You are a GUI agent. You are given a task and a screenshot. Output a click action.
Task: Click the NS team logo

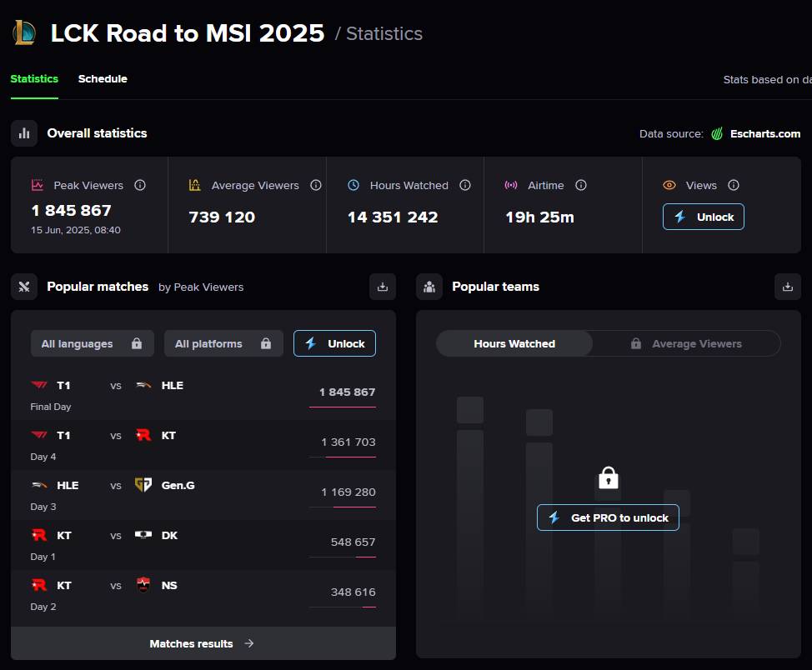(143, 585)
